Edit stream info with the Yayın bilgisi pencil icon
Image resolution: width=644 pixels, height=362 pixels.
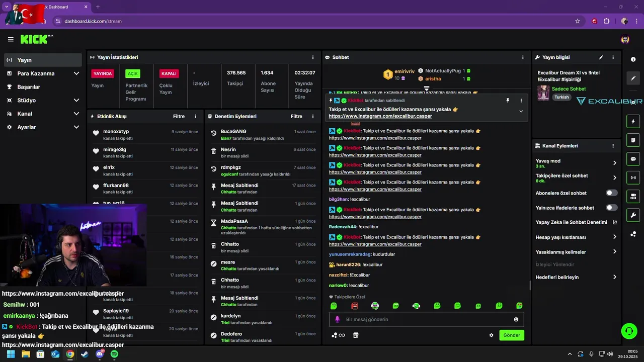[x=601, y=57]
